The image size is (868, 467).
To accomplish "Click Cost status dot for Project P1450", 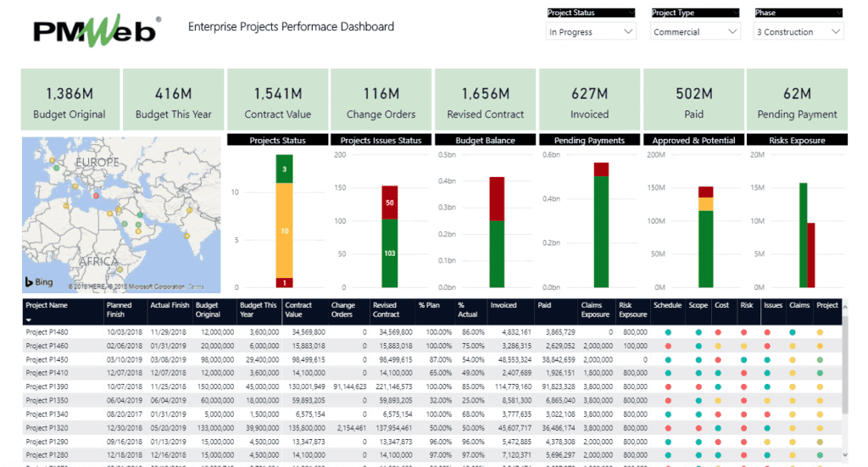I will point(718,359).
